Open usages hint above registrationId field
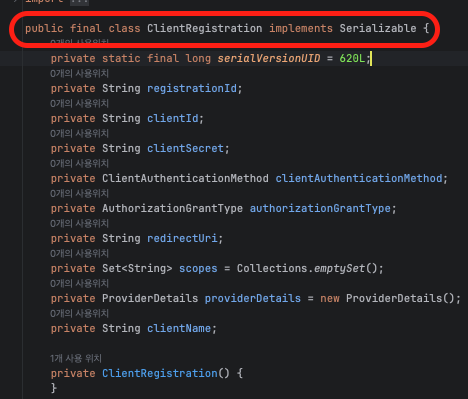 point(79,73)
